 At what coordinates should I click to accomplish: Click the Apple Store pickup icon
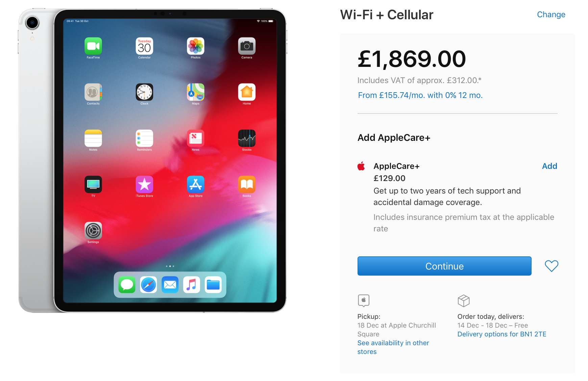coord(364,300)
